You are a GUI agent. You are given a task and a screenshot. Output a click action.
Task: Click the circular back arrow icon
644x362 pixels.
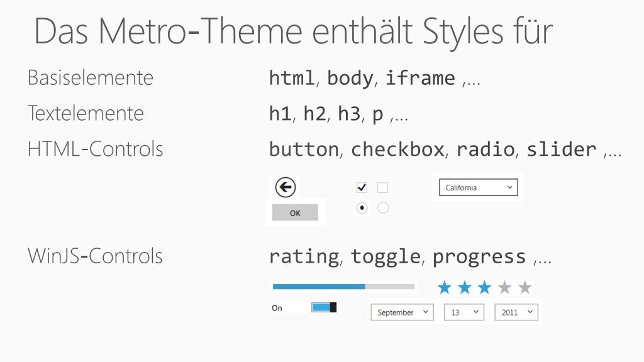(x=285, y=187)
